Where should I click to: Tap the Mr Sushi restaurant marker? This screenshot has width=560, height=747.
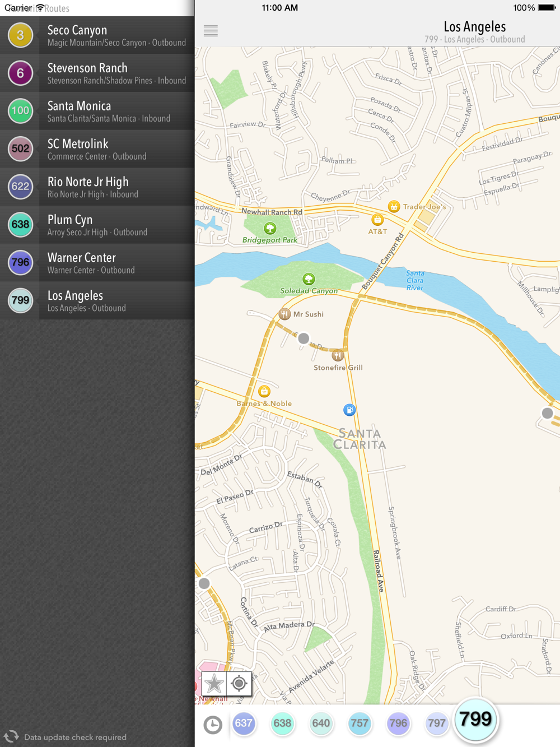tap(284, 314)
